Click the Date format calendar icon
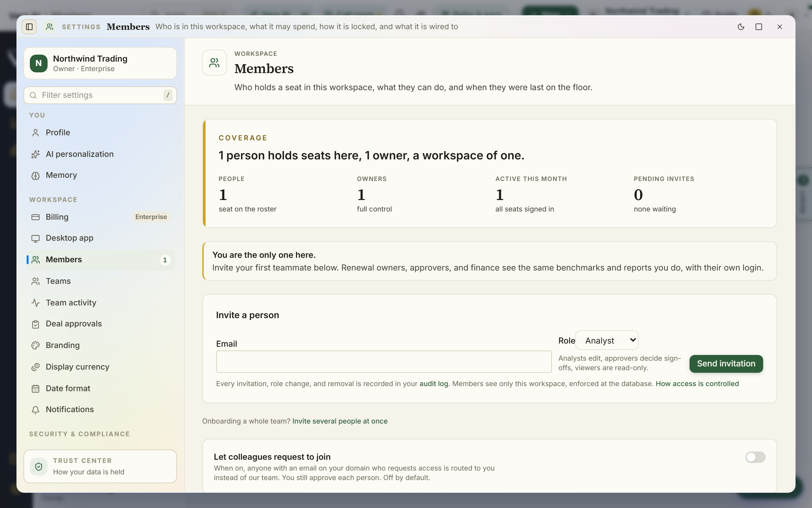The width and height of the screenshot is (812, 508). [36, 388]
